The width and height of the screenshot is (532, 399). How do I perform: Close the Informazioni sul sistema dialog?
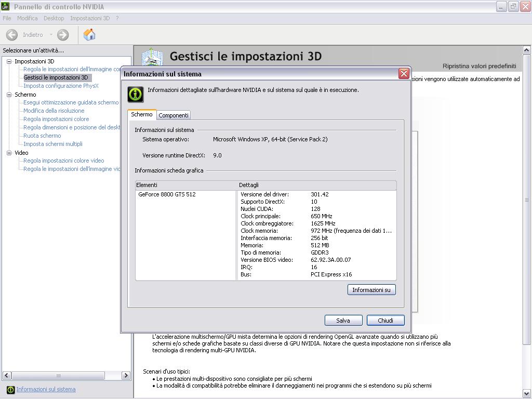point(403,74)
